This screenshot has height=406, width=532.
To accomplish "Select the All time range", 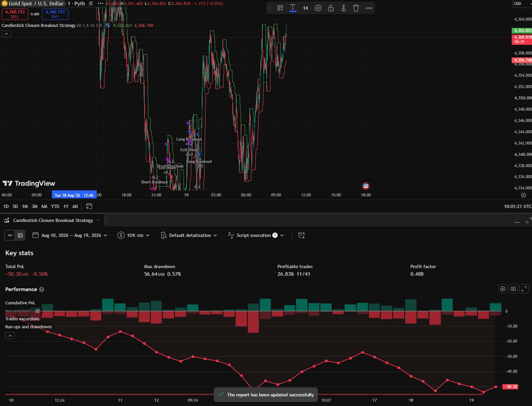I will coord(75,206).
